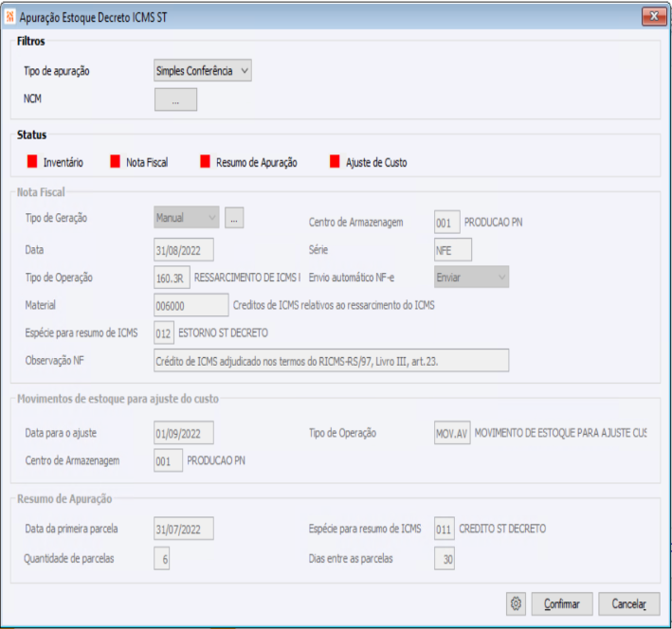Click the RESSARCIMENTO DE ICMS description text
The width and height of the screenshot is (672, 629).
[247, 278]
